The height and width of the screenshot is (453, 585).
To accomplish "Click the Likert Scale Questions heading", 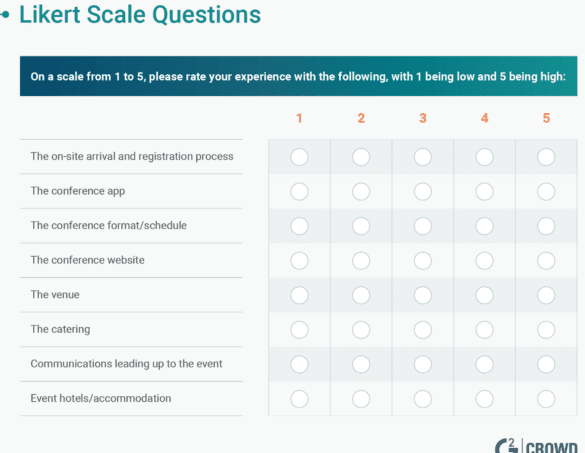I will (x=140, y=15).
